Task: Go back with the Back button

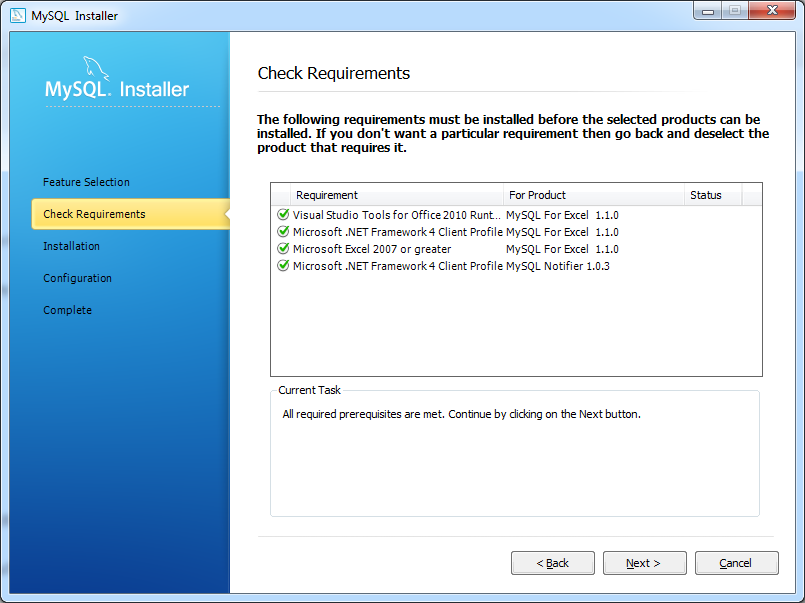Action: pyautogui.click(x=553, y=563)
